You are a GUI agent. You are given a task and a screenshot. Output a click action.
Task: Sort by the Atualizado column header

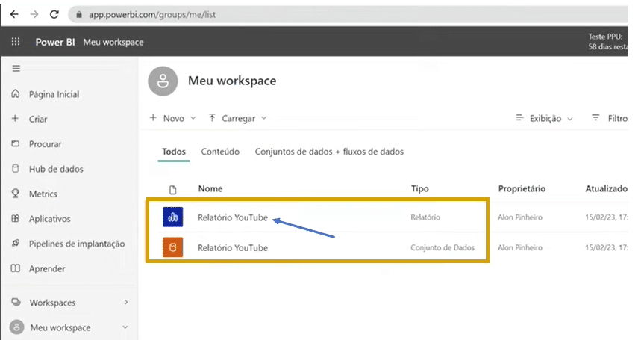[606, 188]
